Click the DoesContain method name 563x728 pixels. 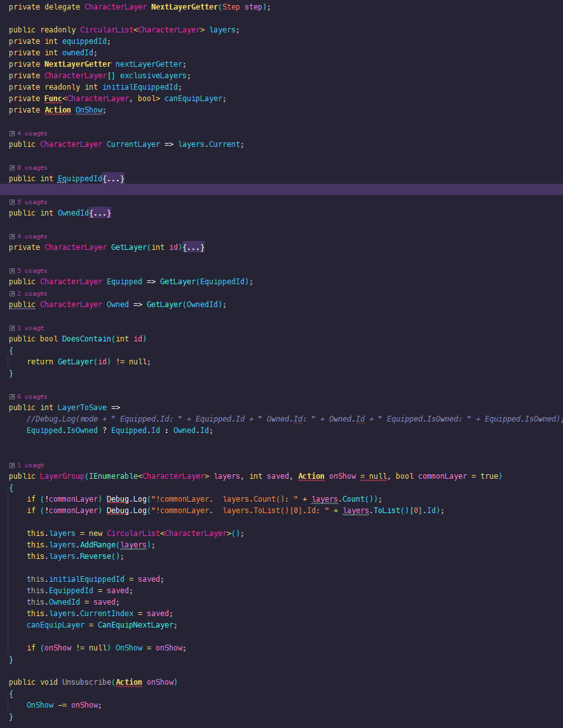pyautogui.click(x=86, y=339)
